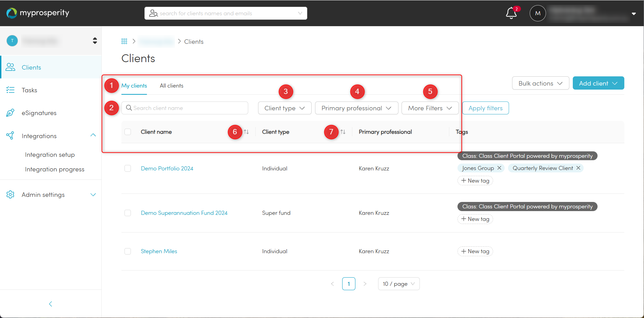
Task: Focus the global clients search field
Action: coord(226,13)
